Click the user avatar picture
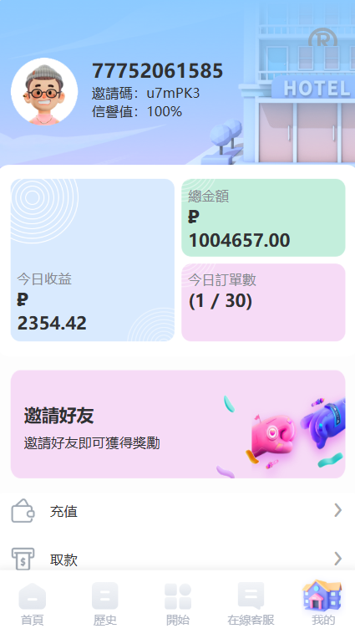Screen dimensions: 355x644 [x=44, y=91]
